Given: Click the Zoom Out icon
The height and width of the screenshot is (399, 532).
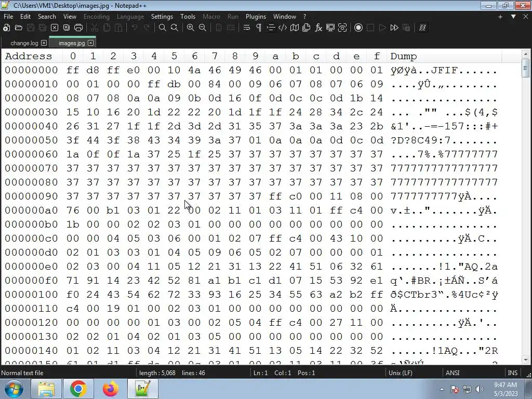Looking at the screenshot, I should [x=203, y=28].
